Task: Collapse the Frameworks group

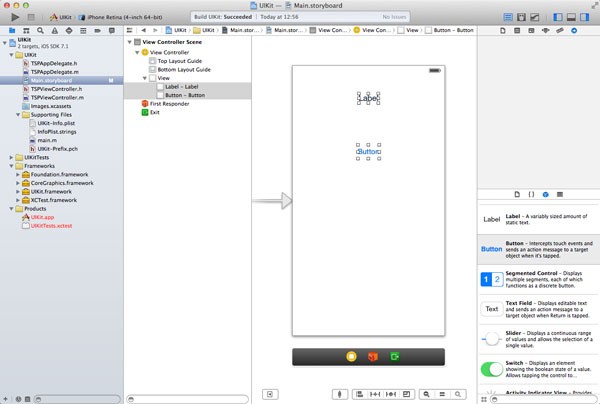Action: (11, 166)
